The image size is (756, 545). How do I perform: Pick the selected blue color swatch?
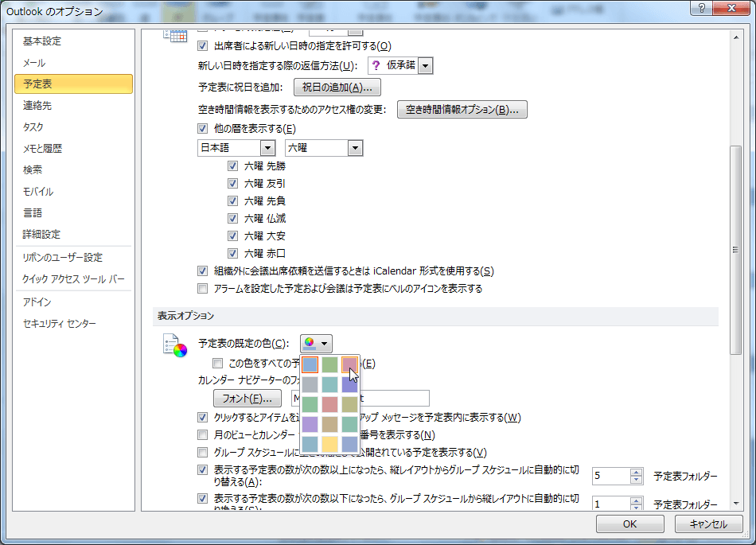click(x=310, y=364)
